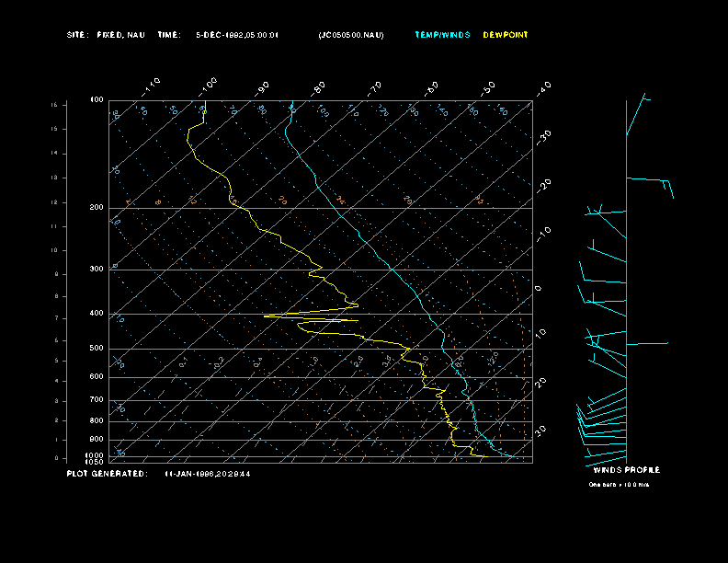The image size is (728, 563).
Task: Click the 9 km height axis tick label
Action: 57,274
